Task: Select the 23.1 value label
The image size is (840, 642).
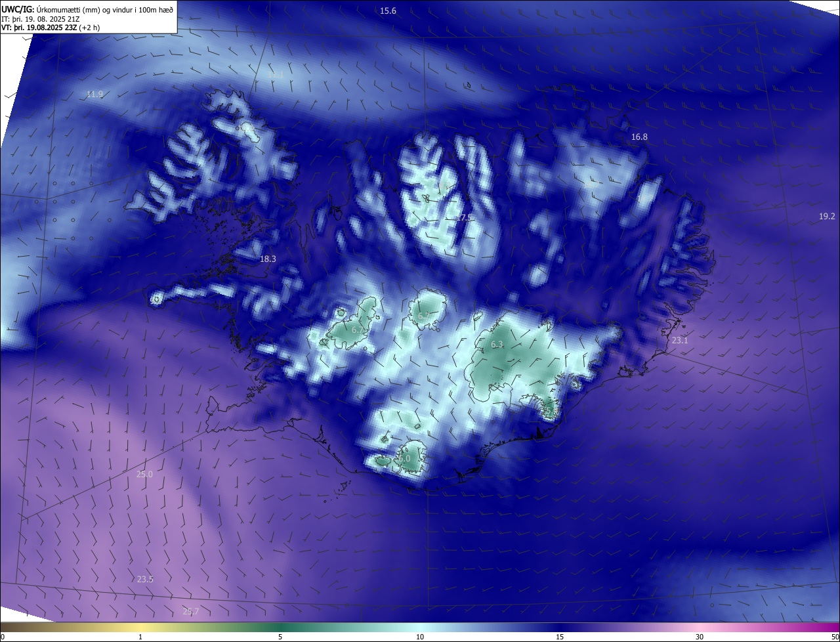Action: tap(680, 341)
